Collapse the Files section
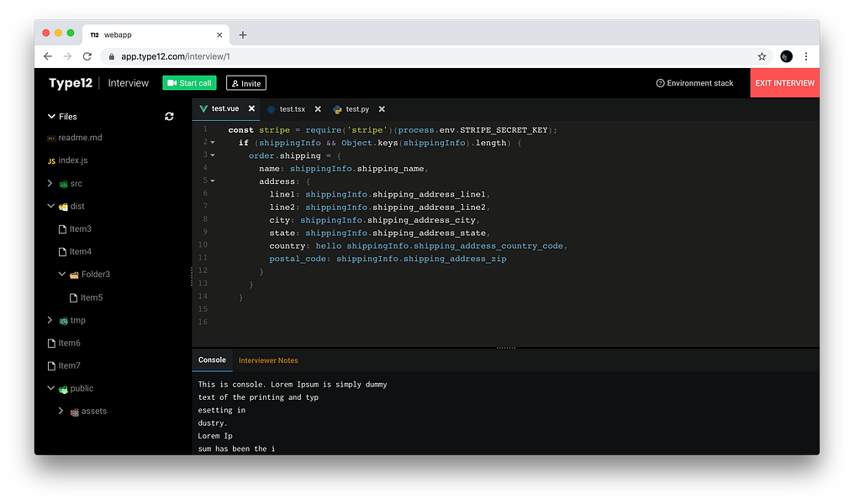Screen dimensions: 854x504 51,117
